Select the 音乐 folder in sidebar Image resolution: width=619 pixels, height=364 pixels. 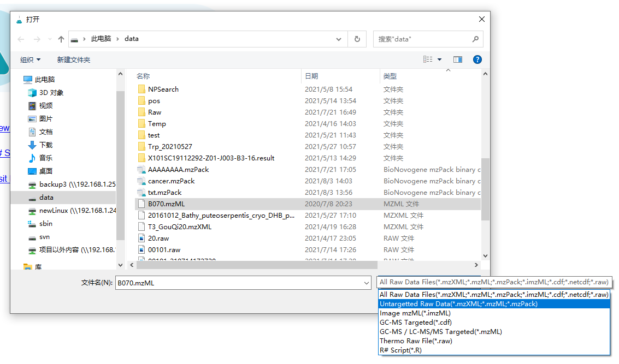pos(46,158)
